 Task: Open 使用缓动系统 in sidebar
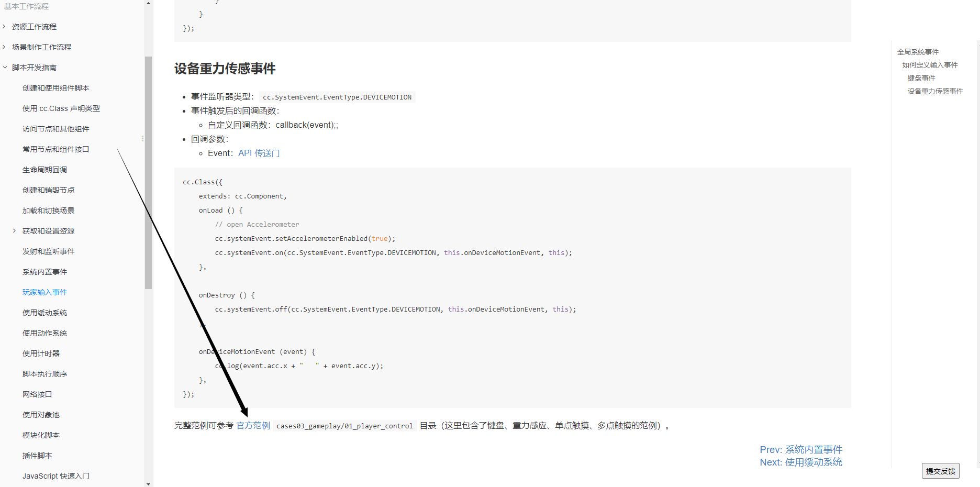[x=44, y=313]
